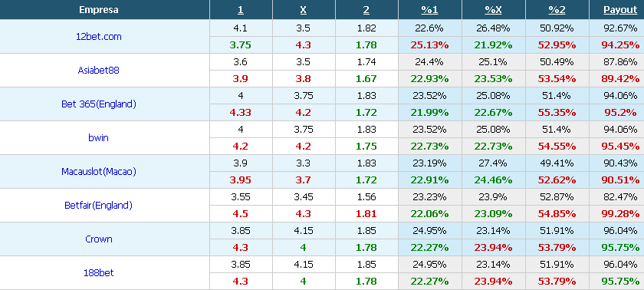Sort by the Payout column header

pyautogui.click(x=620, y=10)
